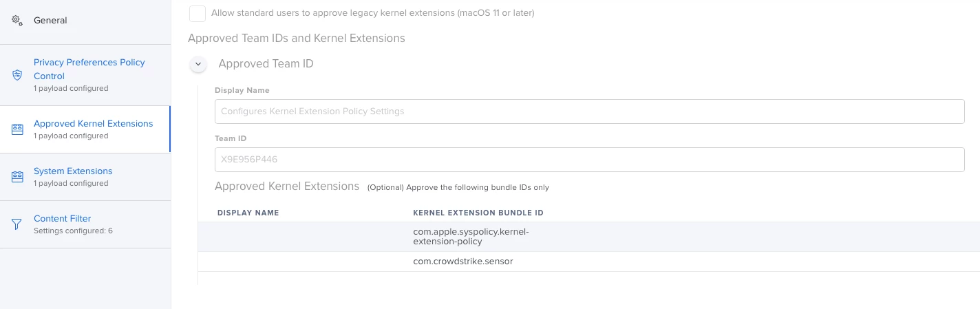This screenshot has height=309, width=980.
Task: Select the com.apple.syspolicy kernel extension row
Action: [471, 237]
